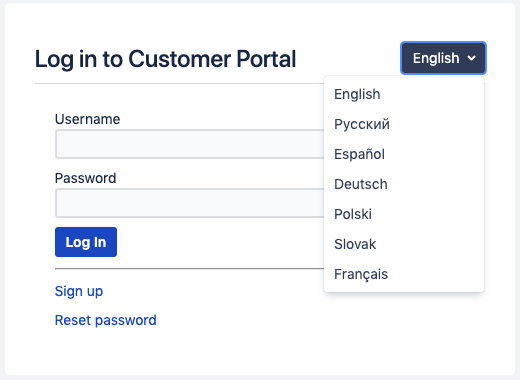Follow the Reset password link
Image resolution: width=520 pixels, height=380 pixels.
coord(106,320)
